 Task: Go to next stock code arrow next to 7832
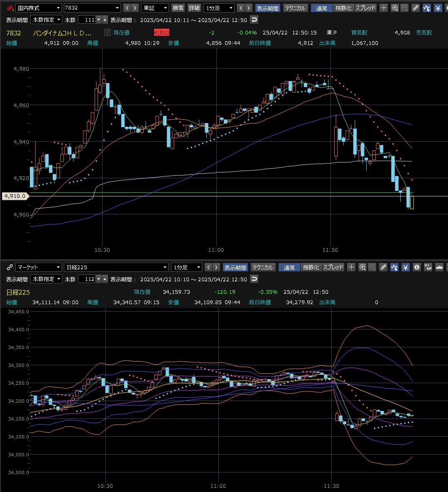(x=135, y=8)
